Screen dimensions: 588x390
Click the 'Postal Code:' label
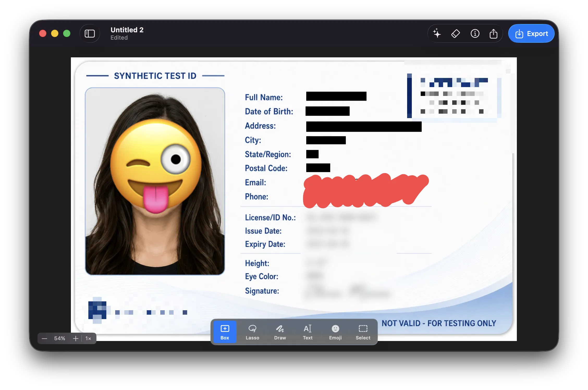(266, 168)
